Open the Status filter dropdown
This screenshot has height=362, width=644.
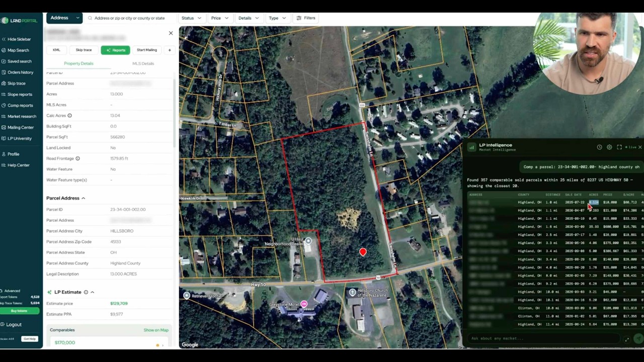point(191,18)
